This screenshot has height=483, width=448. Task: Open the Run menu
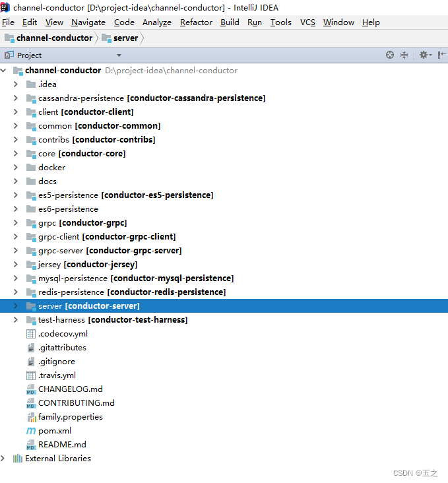pos(255,22)
